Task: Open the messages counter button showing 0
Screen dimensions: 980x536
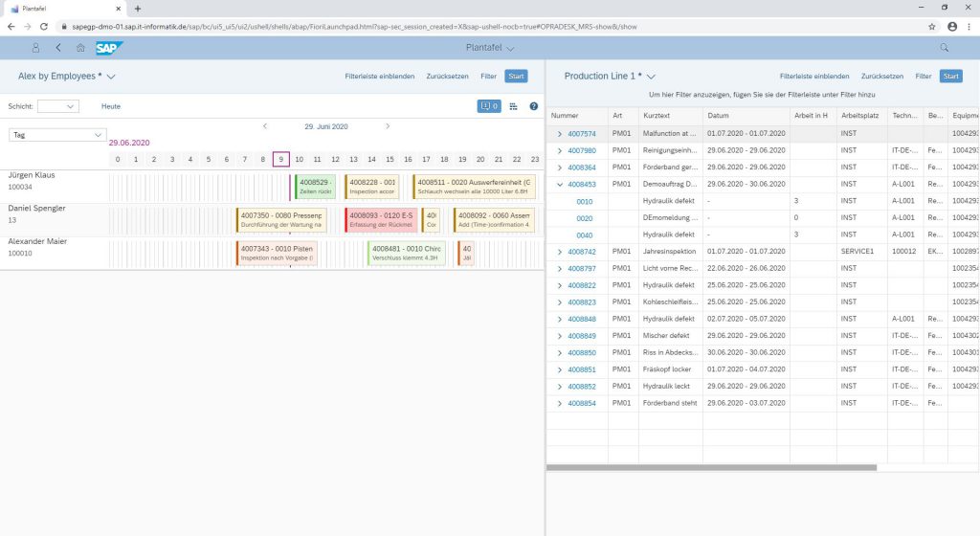Action: [489, 106]
